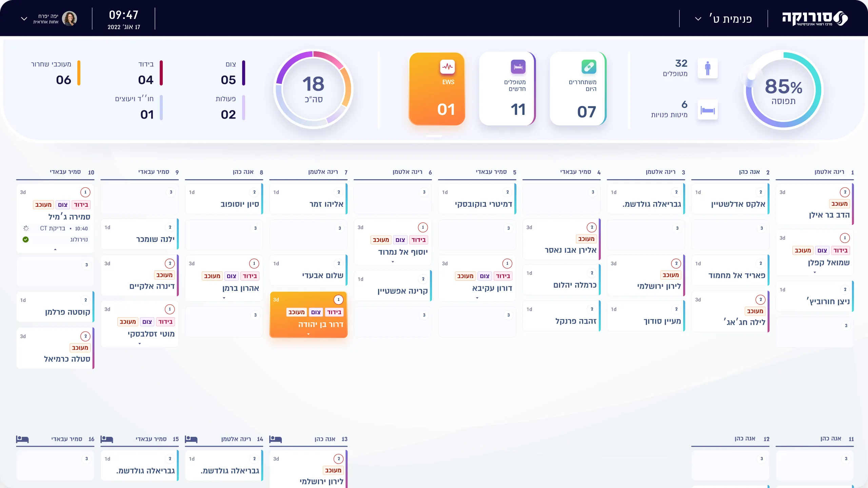Select the בידוד 04 filter
The image size is (868, 488).
click(x=150, y=73)
